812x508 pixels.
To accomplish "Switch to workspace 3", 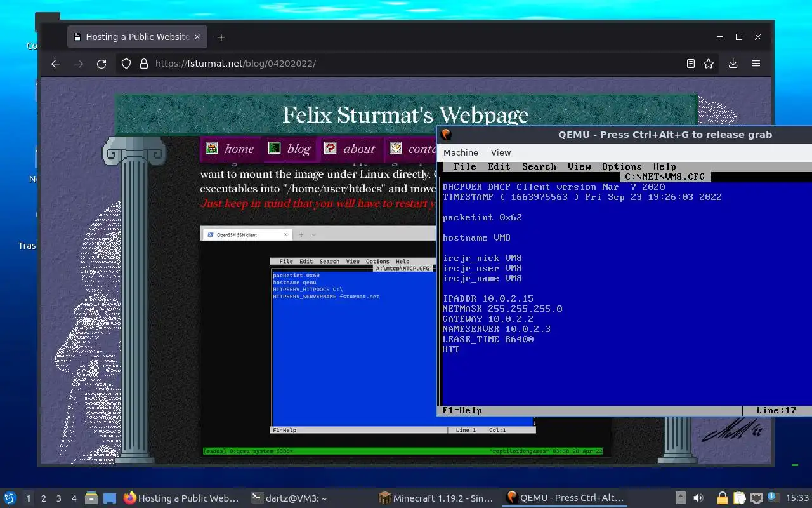I will tap(59, 498).
